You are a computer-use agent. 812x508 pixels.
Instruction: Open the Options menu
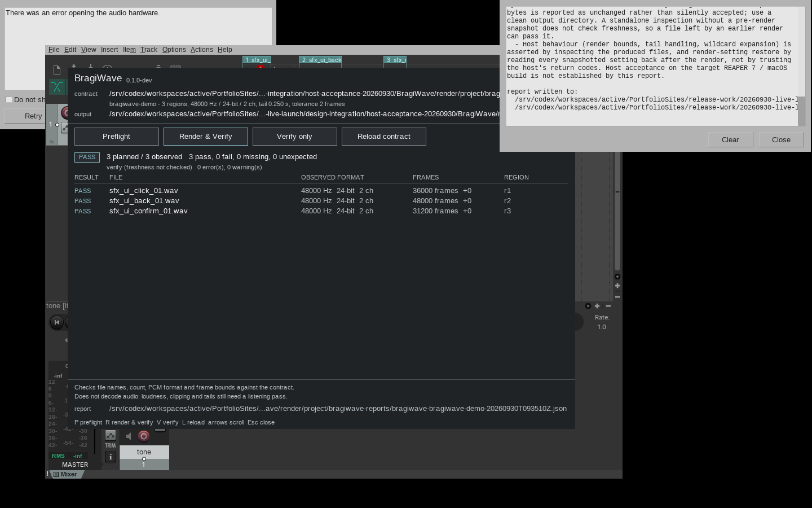click(x=174, y=50)
